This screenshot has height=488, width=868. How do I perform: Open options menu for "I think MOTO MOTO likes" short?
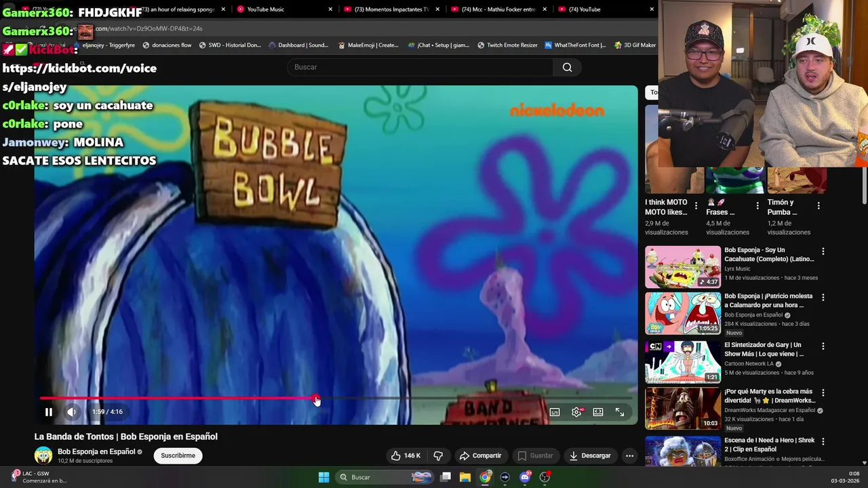coord(696,205)
